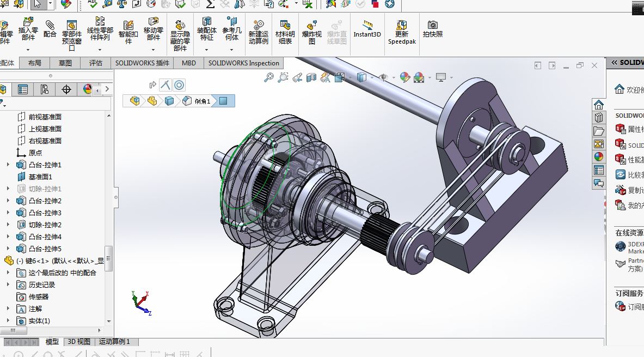This screenshot has width=644, height=357.
Task: Open the 材料明细表 (Bill of Materials) tool
Action: 285,32
